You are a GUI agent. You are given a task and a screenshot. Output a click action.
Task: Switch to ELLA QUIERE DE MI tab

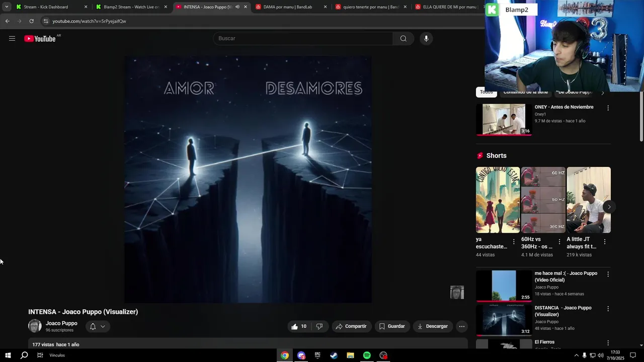[448, 7]
